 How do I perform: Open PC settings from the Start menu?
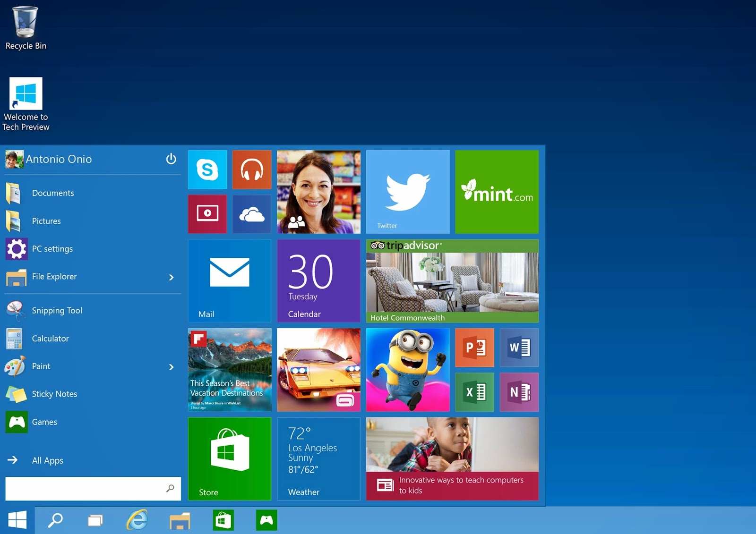52,249
